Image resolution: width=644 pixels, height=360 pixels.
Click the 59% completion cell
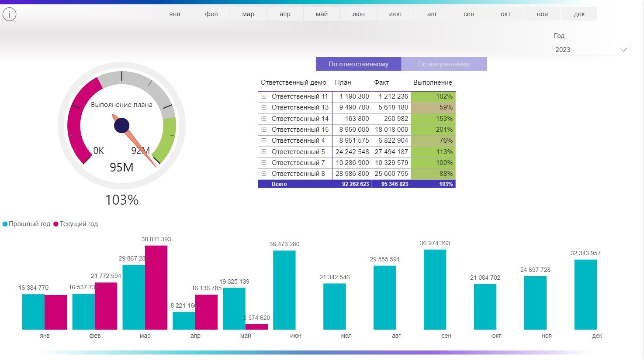pyautogui.click(x=433, y=107)
